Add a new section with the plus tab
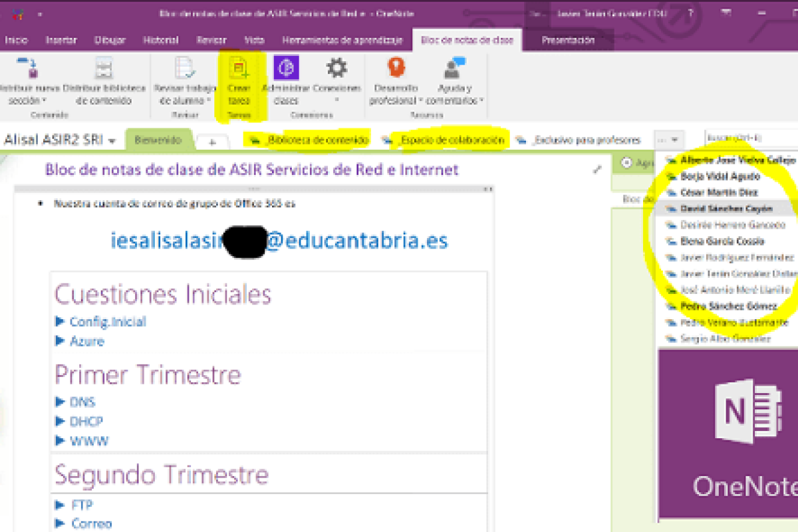The image size is (798, 532). (x=211, y=142)
